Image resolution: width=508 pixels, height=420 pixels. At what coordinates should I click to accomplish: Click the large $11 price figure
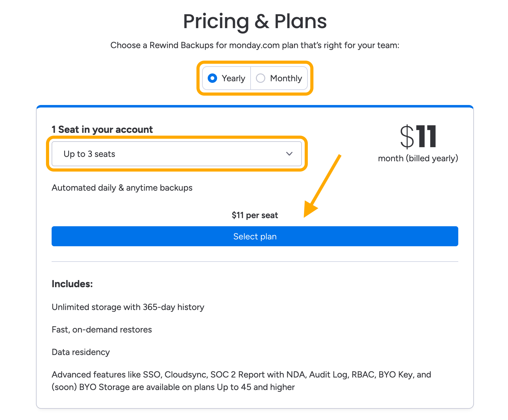[418, 137]
